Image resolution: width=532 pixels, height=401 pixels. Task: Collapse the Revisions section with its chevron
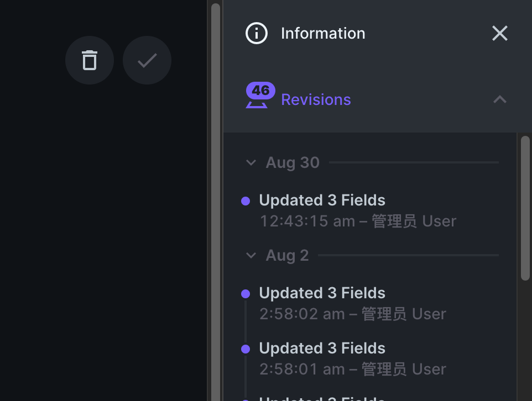pyautogui.click(x=499, y=99)
